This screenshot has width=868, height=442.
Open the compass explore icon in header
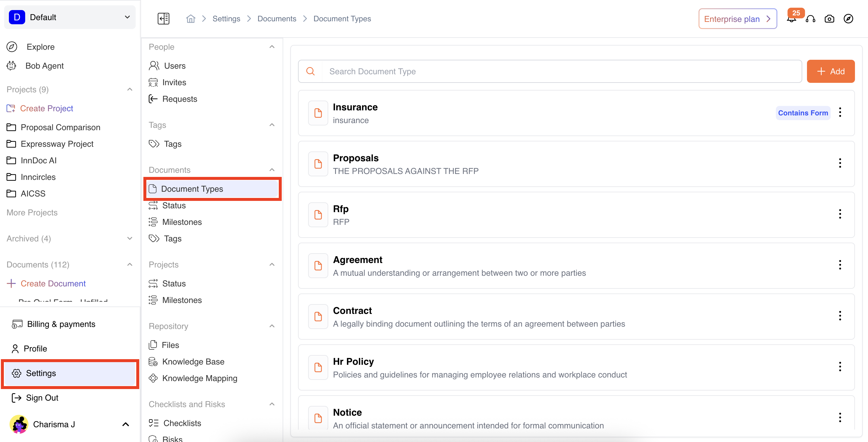(848, 19)
